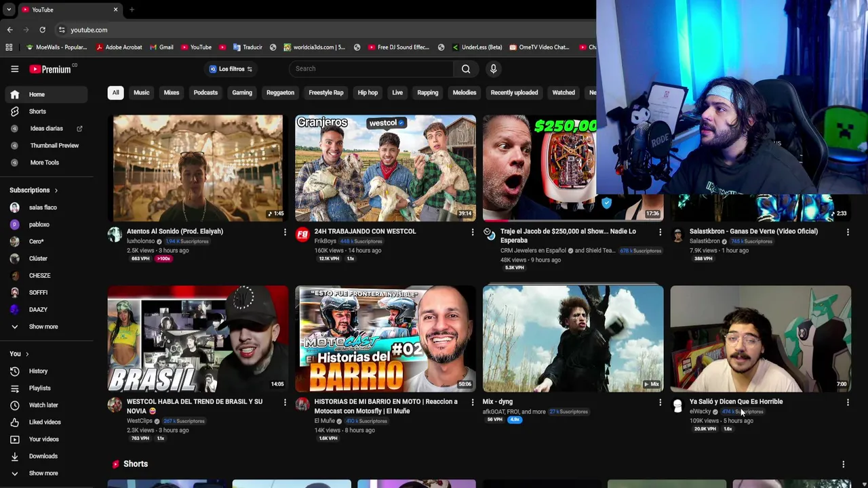Select the Live filter chip

[397, 93]
